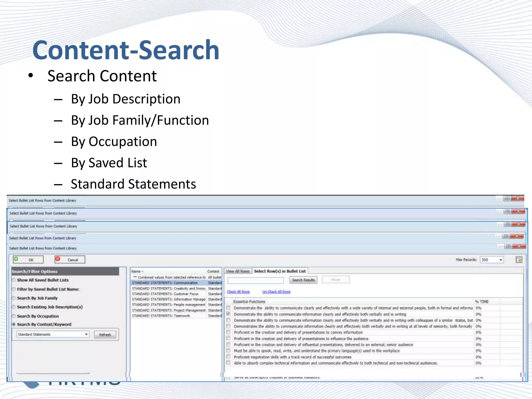Check the 'Must be able to speak, read, write' row

pyautogui.click(x=228, y=350)
